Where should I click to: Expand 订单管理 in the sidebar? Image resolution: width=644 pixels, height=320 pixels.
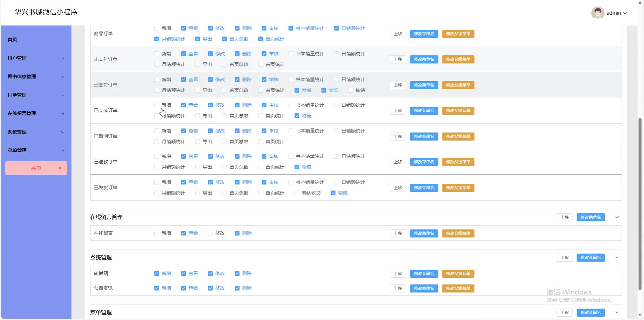(x=36, y=95)
